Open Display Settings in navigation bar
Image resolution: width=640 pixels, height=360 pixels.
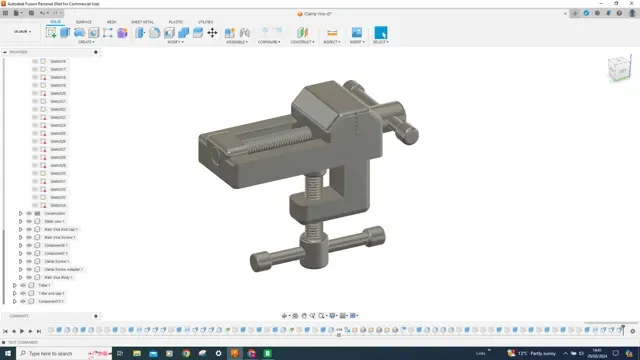tap(333, 316)
